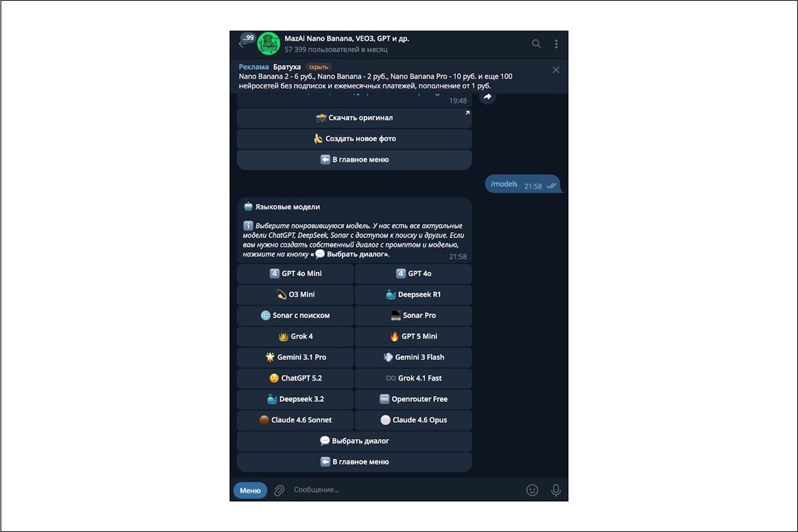798x532 pixels.
Task: Open the bot Меню button
Action: pyautogui.click(x=250, y=490)
